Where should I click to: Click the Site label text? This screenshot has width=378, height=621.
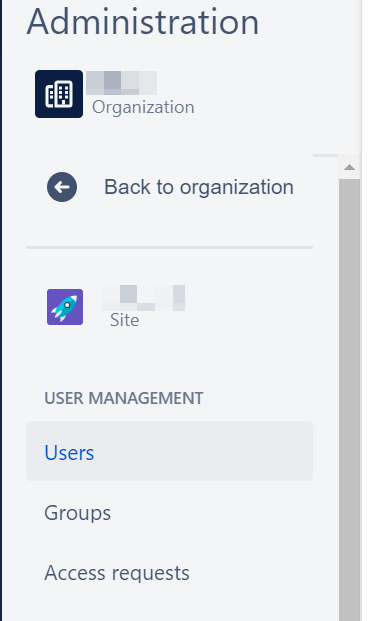click(124, 320)
